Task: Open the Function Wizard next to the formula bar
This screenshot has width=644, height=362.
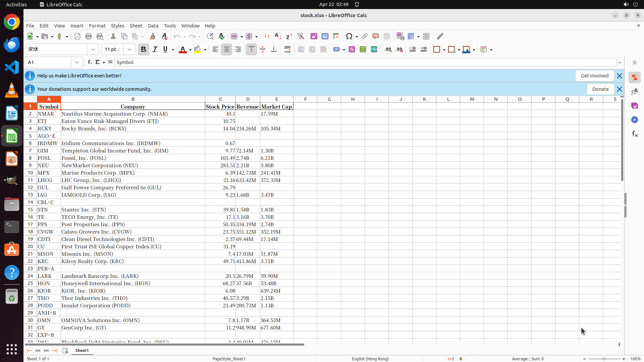Action: point(90,62)
